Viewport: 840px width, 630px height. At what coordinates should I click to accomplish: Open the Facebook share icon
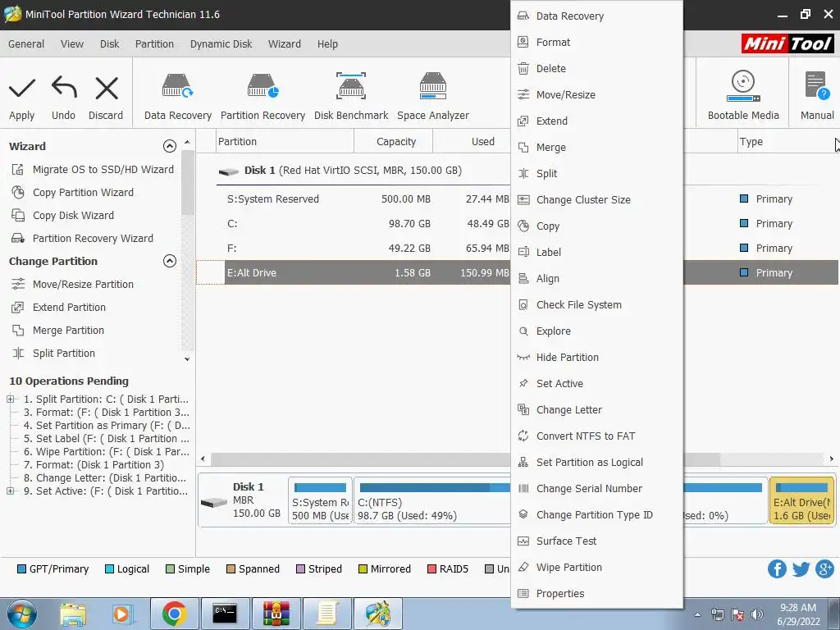tap(777, 569)
